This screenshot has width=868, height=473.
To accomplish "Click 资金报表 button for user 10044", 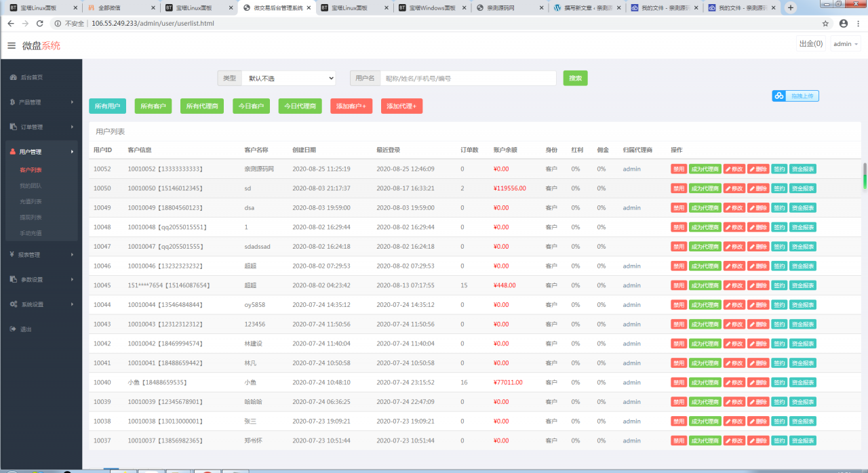I will tap(803, 305).
